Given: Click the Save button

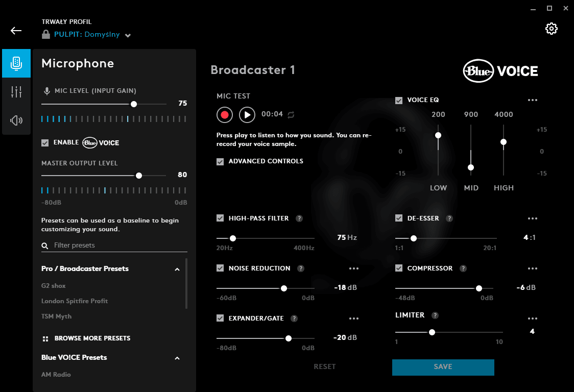Looking at the screenshot, I should click(443, 367).
